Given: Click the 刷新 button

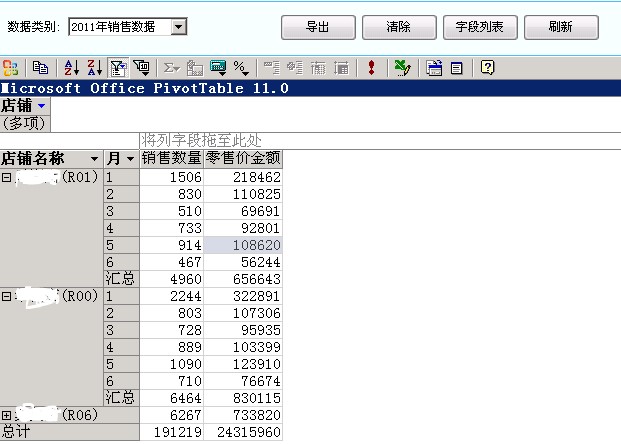Looking at the screenshot, I should 561,27.
